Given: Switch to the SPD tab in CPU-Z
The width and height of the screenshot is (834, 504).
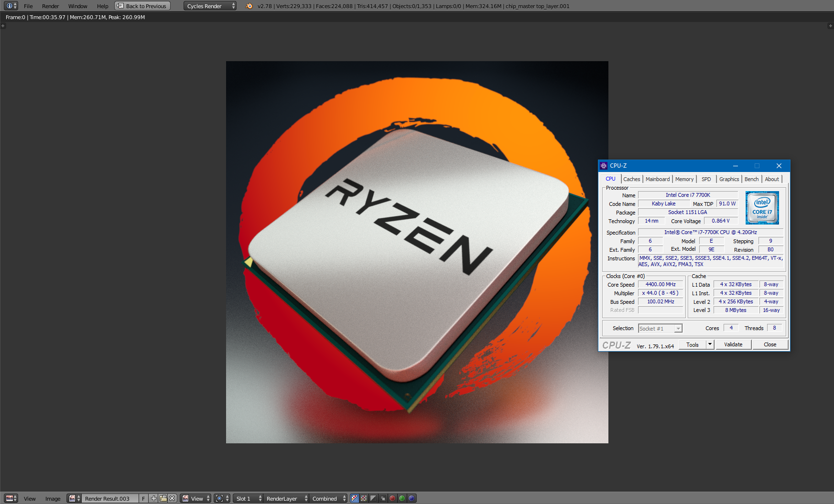Looking at the screenshot, I should pyautogui.click(x=706, y=179).
